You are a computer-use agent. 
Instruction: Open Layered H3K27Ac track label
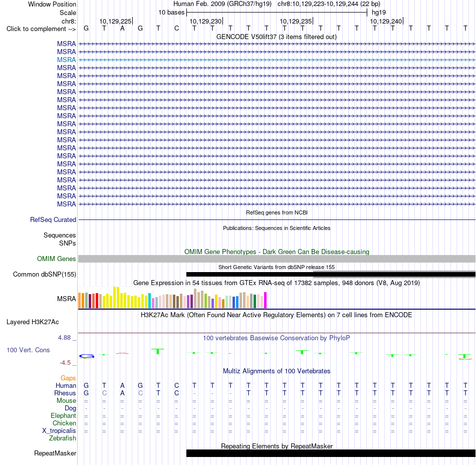[33, 322]
